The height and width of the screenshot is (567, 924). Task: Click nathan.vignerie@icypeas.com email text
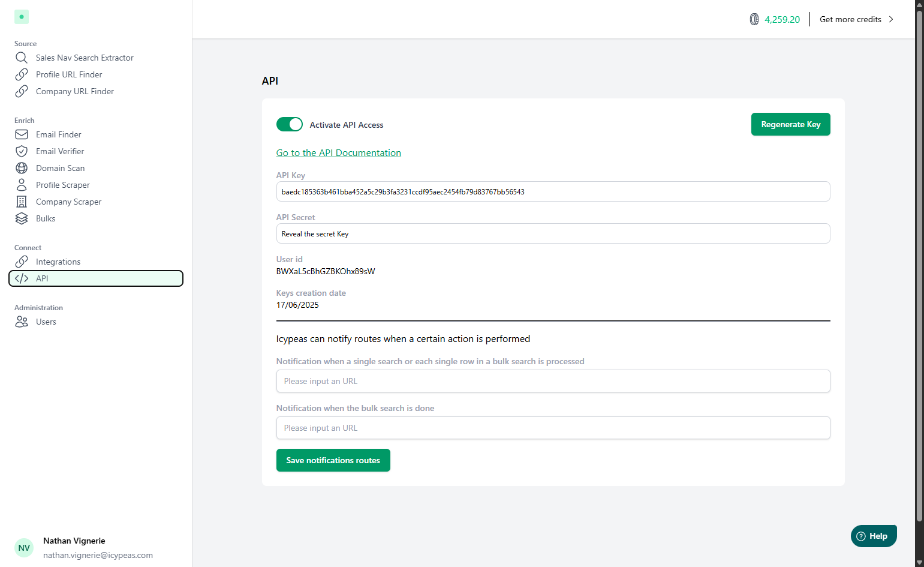pos(98,555)
